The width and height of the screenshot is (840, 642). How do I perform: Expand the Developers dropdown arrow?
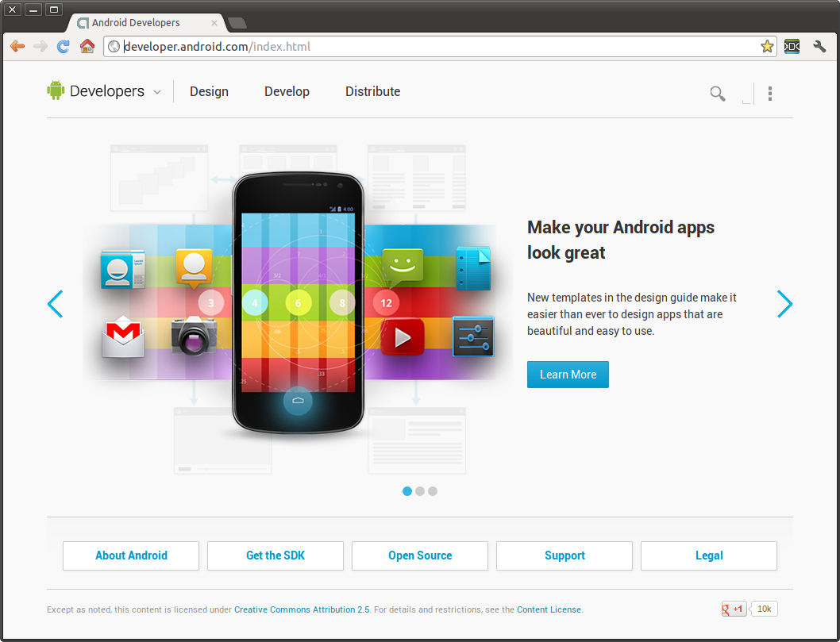pyautogui.click(x=157, y=92)
